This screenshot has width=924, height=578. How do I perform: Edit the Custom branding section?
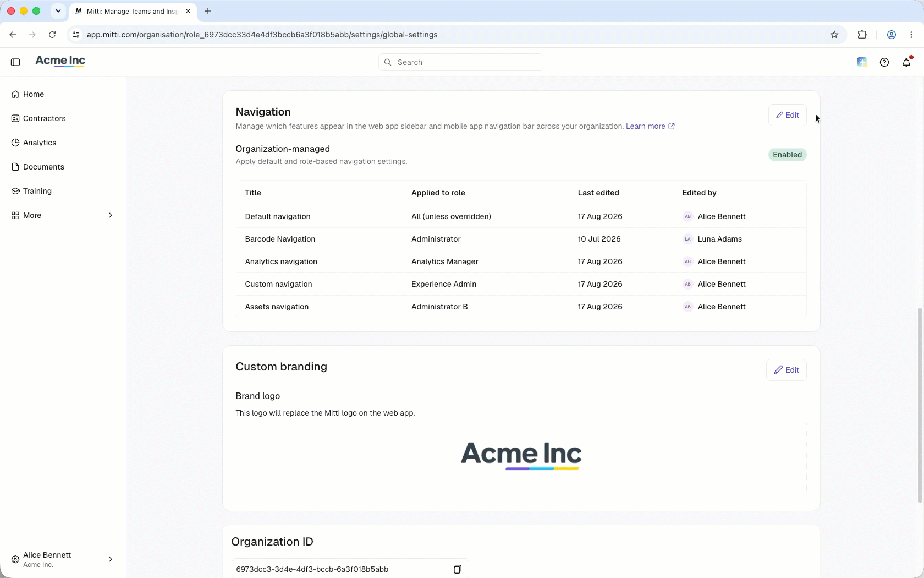[x=787, y=370]
